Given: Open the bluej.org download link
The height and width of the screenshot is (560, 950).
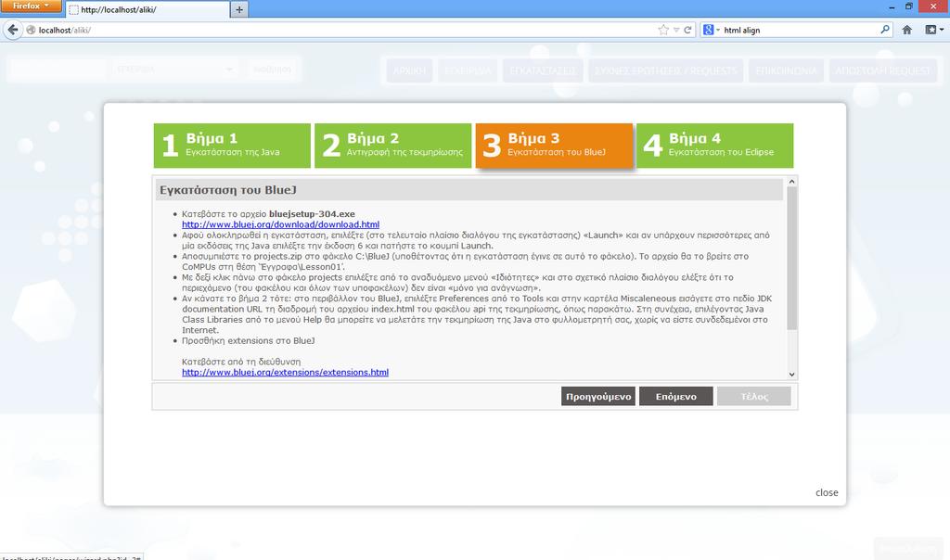Looking at the screenshot, I should 280,224.
